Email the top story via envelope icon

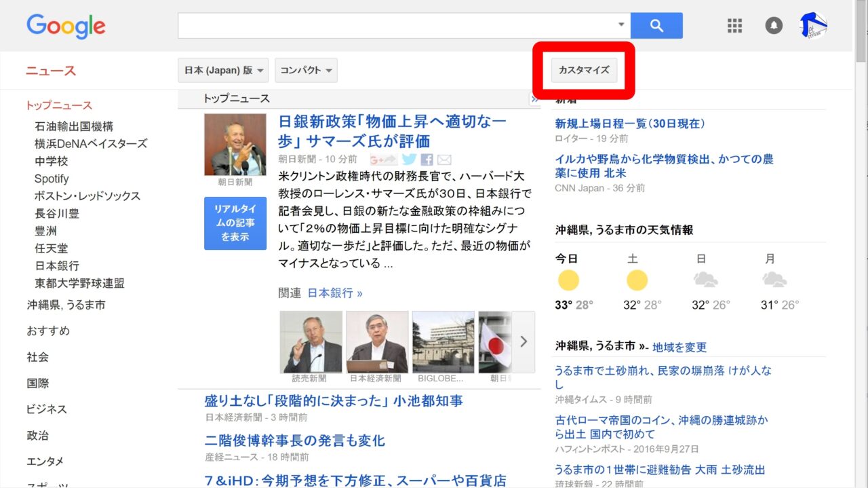[x=444, y=159]
